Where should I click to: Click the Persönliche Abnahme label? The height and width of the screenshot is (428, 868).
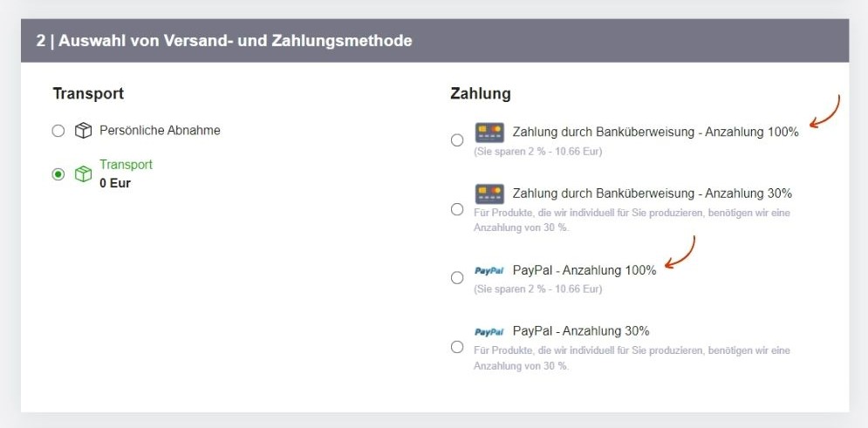pos(160,131)
